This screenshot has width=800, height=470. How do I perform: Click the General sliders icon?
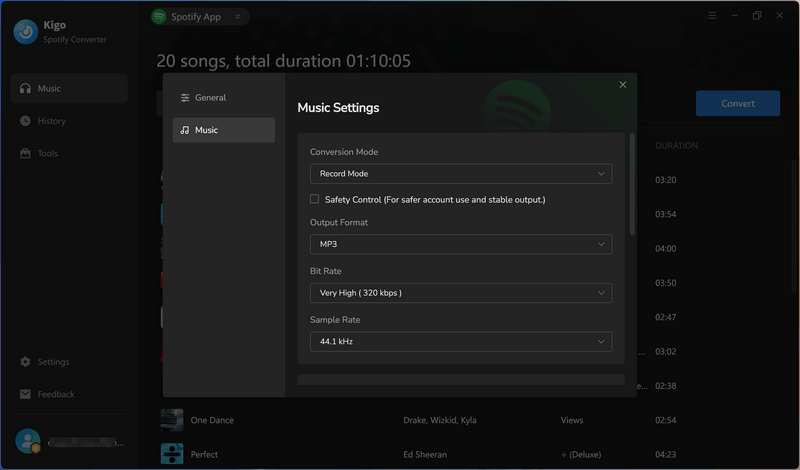[x=185, y=97]
